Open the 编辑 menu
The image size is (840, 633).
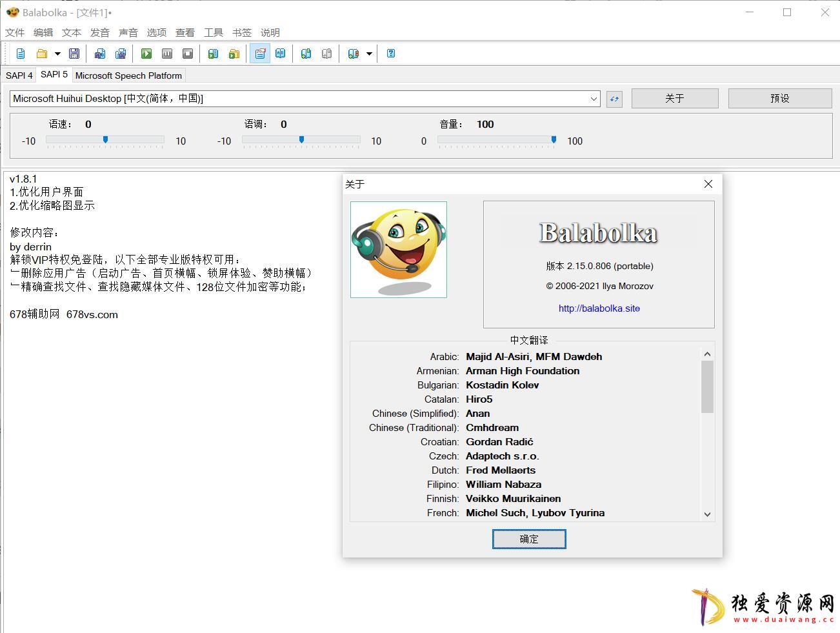tap(43, 32)
